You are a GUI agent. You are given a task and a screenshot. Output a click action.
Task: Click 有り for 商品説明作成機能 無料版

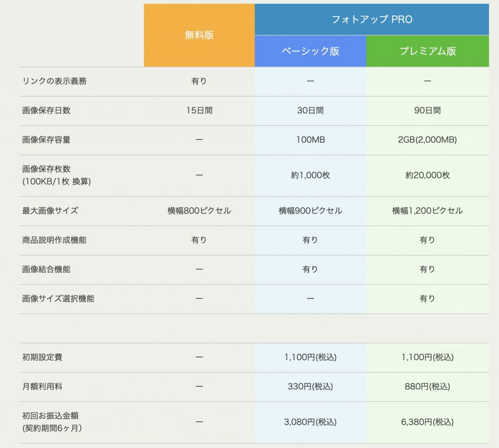[199, 240]
